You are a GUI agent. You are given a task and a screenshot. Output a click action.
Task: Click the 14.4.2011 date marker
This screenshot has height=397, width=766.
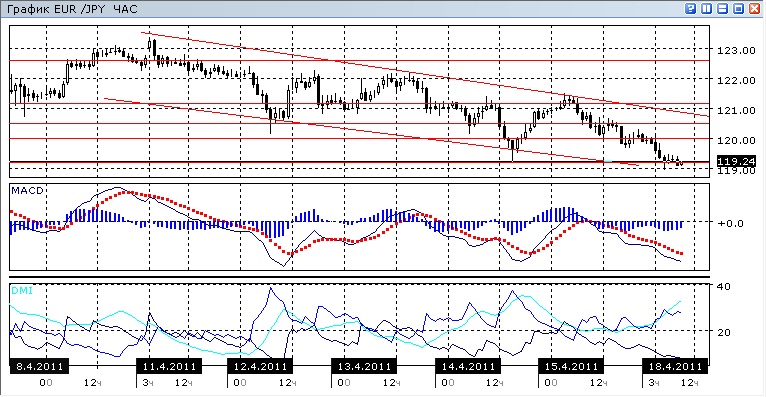[x=468, y=366]
